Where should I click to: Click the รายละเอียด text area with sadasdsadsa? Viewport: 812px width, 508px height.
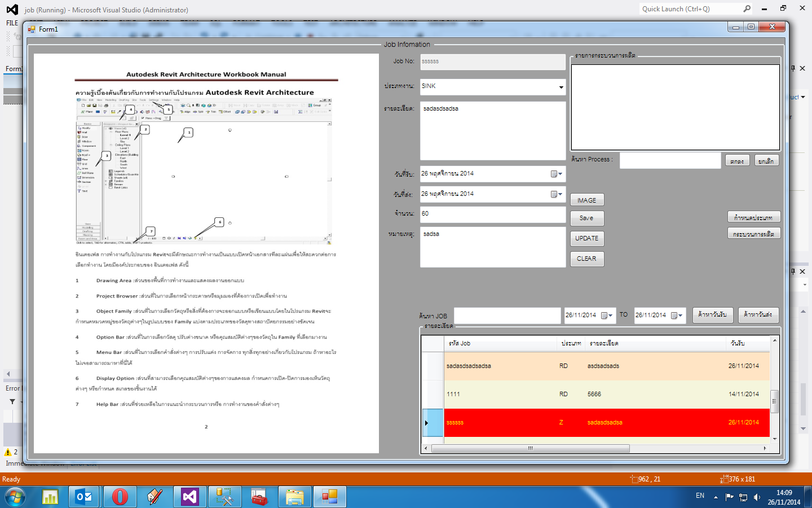coord(493,131)
